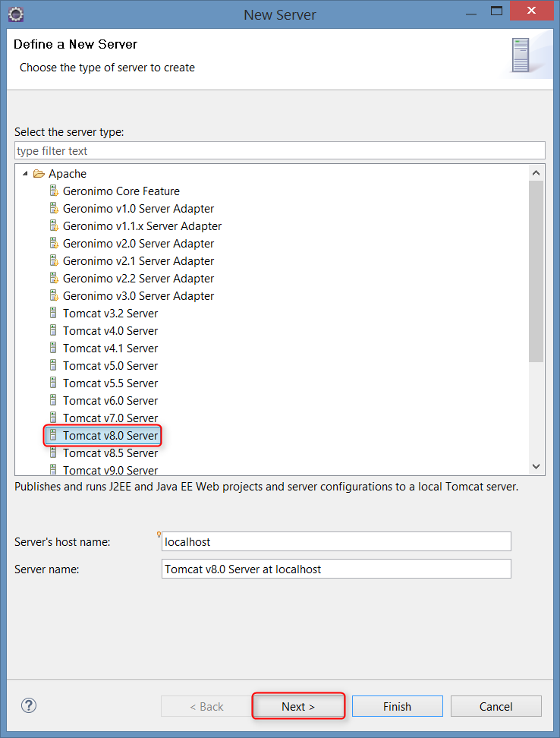Click the Apache folder label
560x738 pixels.
click(68, 174)
